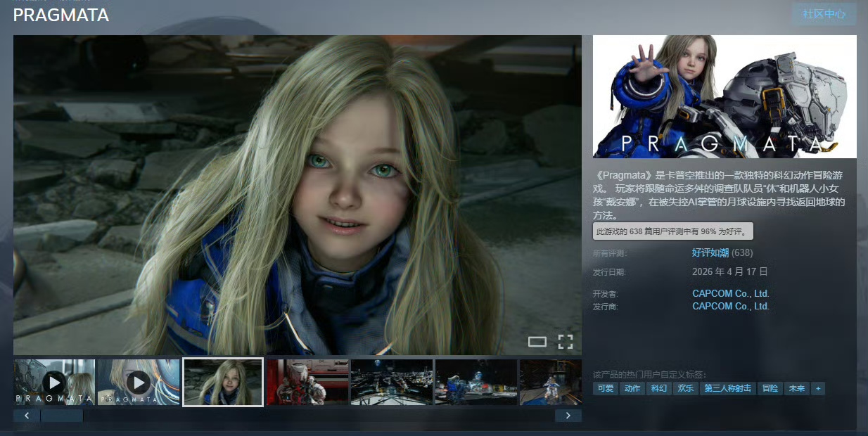The width and height of the screenshot is (868, 436).
Task: Select the 科幻 tag
Action: coord(658,388)
